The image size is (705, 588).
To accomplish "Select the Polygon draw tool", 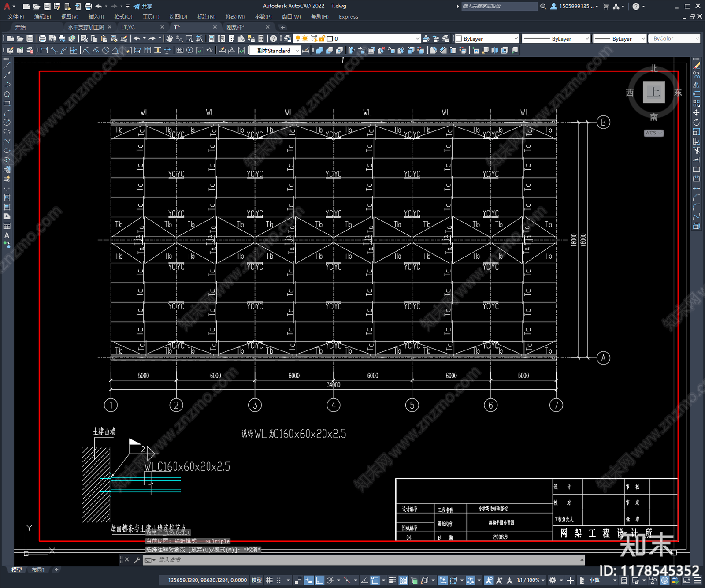I will pos(7,94).
